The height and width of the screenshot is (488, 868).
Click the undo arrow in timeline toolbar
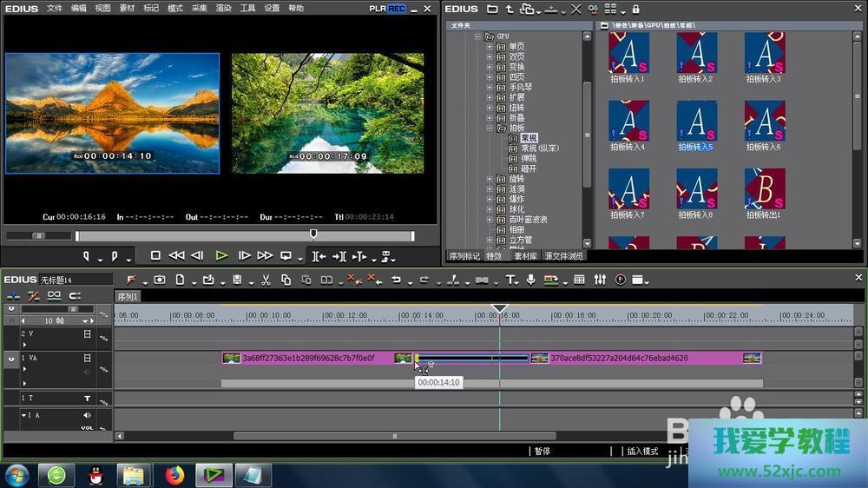click(x=396, y=280)
